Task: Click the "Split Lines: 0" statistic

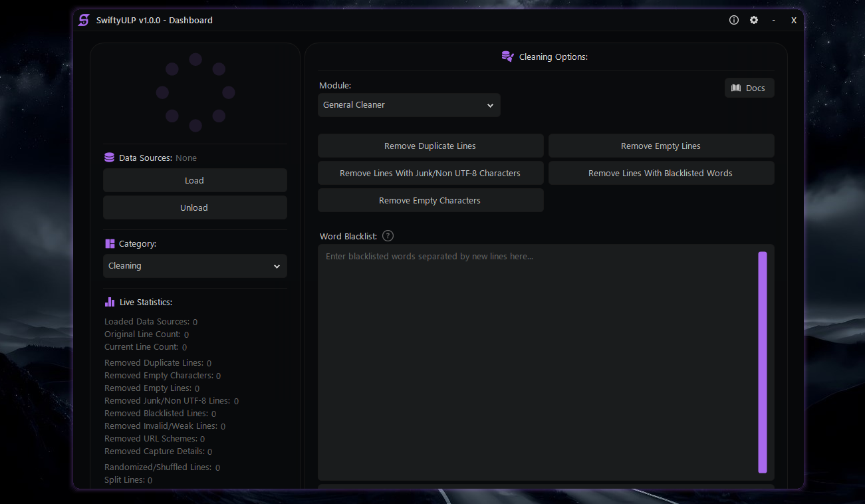Action: click(x=128, y=480)
